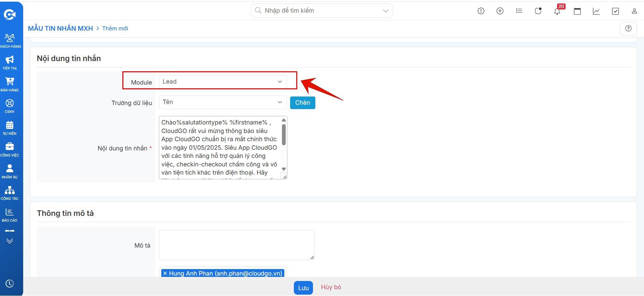Open the Module dropdown showing Lead
644x296 pixels.
coord(223,82)
